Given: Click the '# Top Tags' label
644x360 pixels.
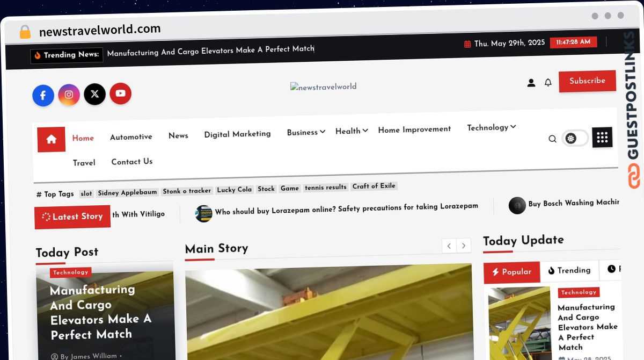Looking at the screenshot, I should [55, 195].
